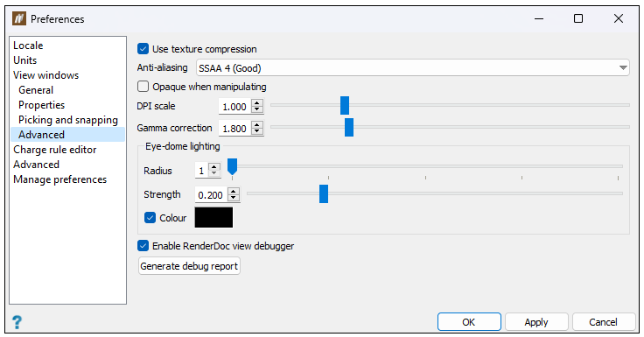Click the Gamma correction slider handle
The height and width of the screenshot is (337, 644).
(x=349, y=128)
